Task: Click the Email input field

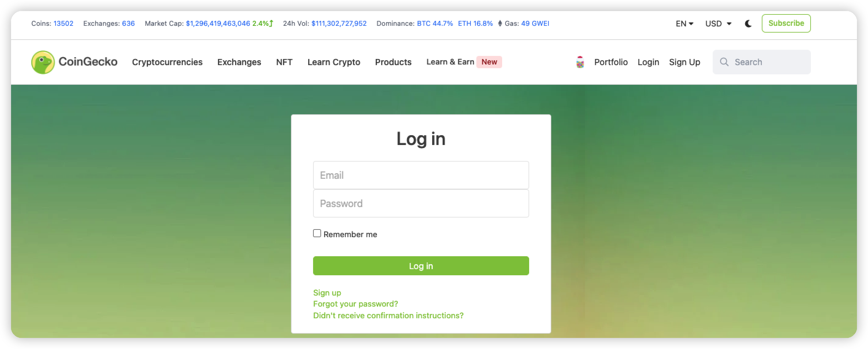Action: (x=421, y=175)
